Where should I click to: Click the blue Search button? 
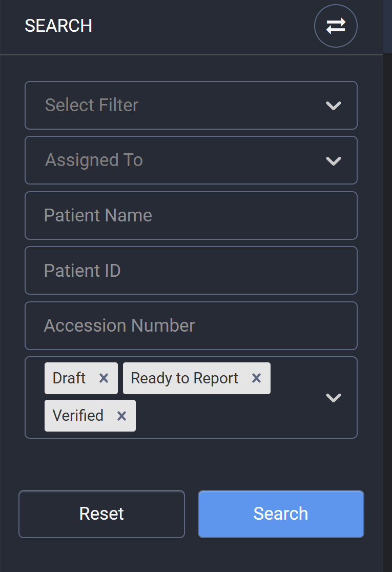tap(281, 514)
